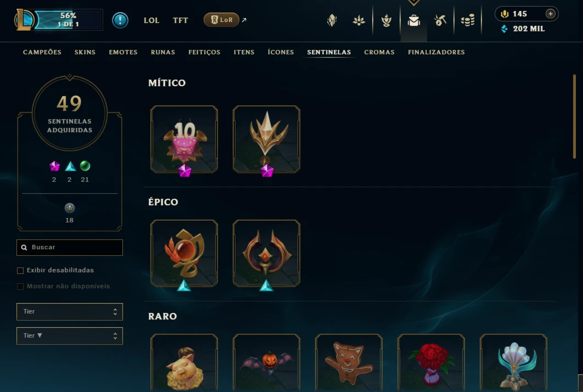Go to the TFT section
Viewport: 583px width, 392px height.
point(180,20)
